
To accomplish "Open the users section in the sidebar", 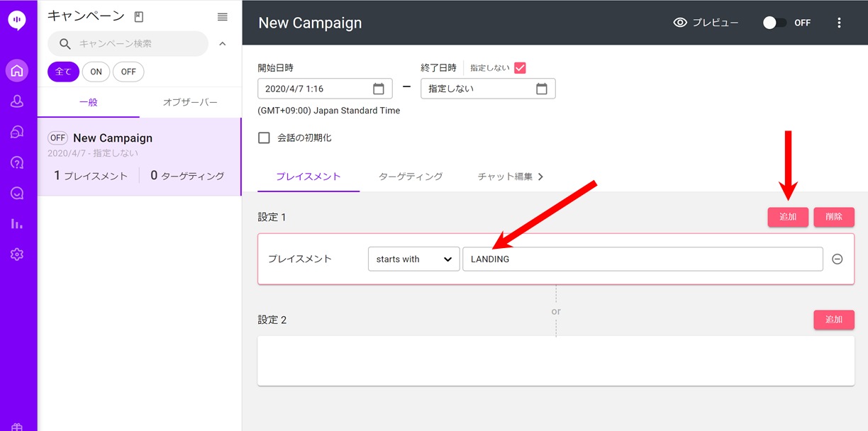I will (x=17, y=101).
